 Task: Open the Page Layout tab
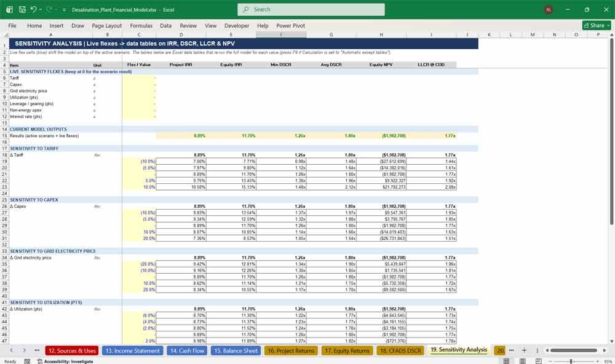[x=106, y=25]
